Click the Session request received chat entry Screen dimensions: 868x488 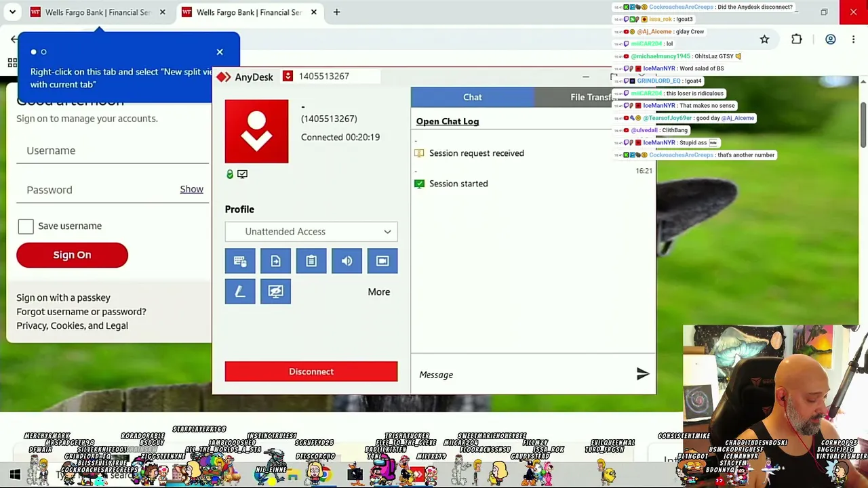pyautogui.click(x=477, y=153)
